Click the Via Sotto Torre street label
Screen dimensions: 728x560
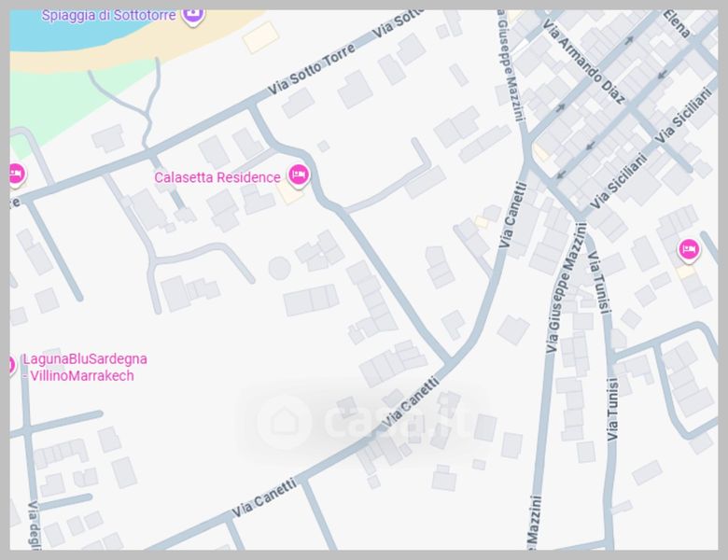pos(313,70)
